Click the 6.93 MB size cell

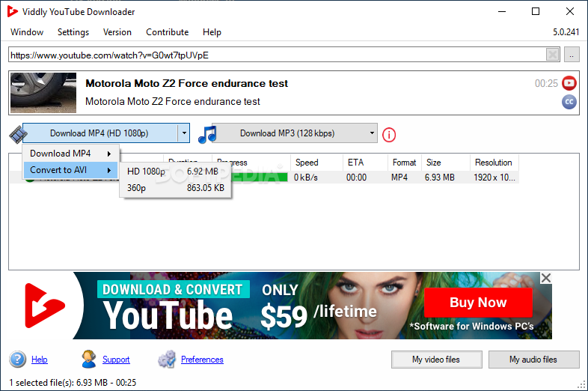439,178
